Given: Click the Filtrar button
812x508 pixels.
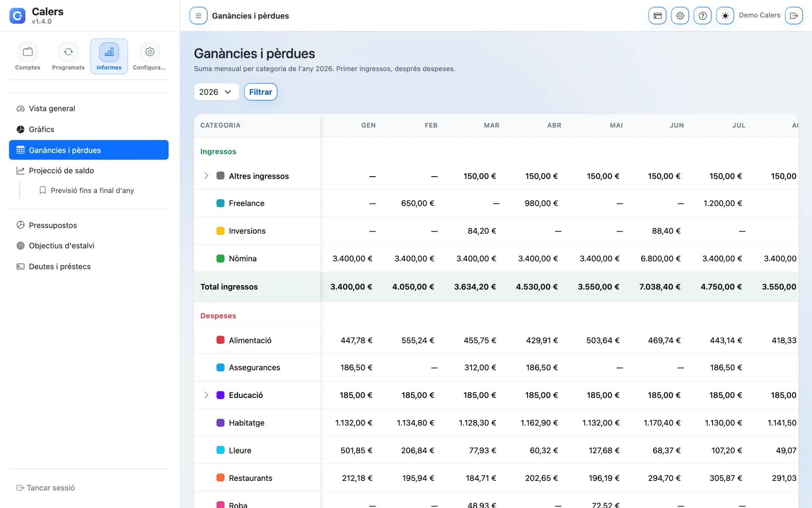Looking at the screenshot, I should pyautogui.click(x=261, y=92).
